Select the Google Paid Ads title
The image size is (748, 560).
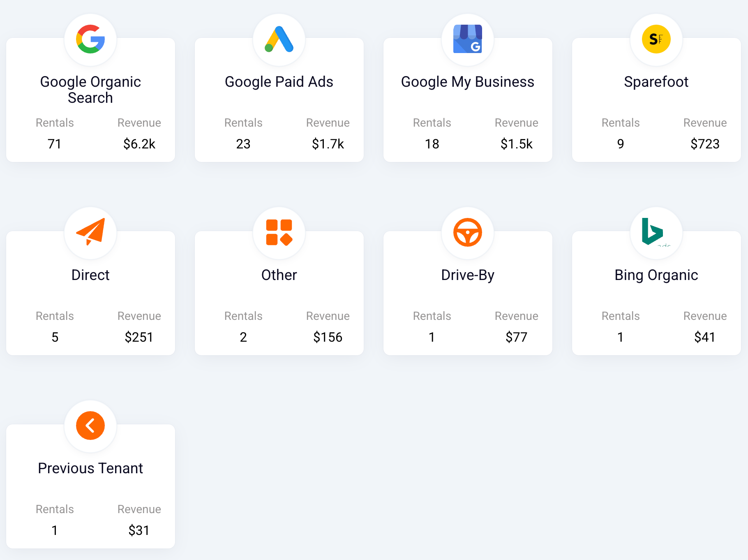pyautogui.click(x=279, y=82)
